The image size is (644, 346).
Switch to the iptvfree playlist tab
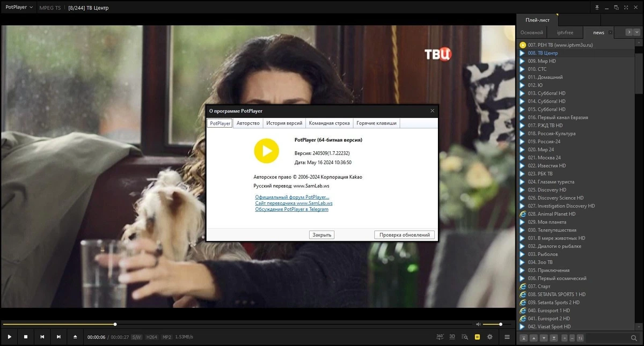point(565,33)
